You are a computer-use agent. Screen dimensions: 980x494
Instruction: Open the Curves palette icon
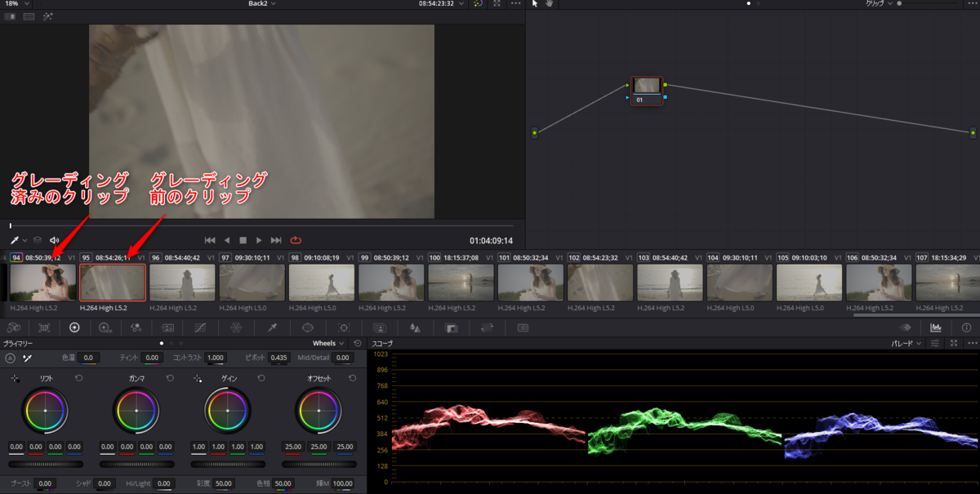[200, 327]
